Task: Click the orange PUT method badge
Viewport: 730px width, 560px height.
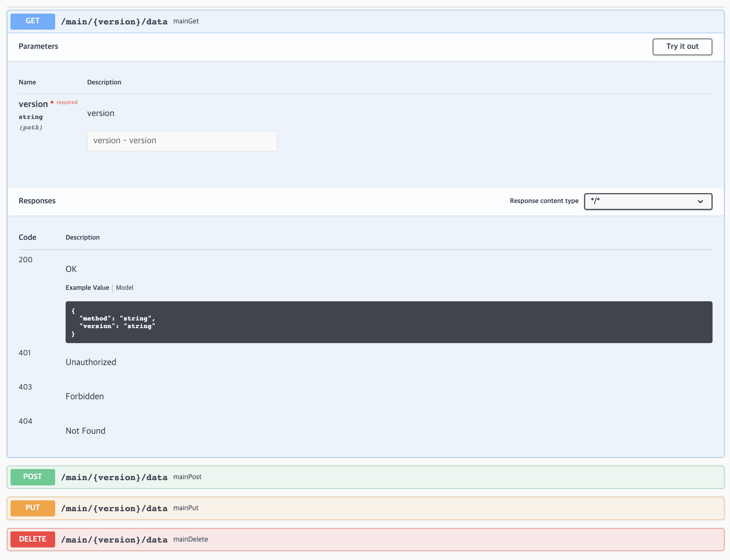Action: pyautogui.click(x=32, y=508)
